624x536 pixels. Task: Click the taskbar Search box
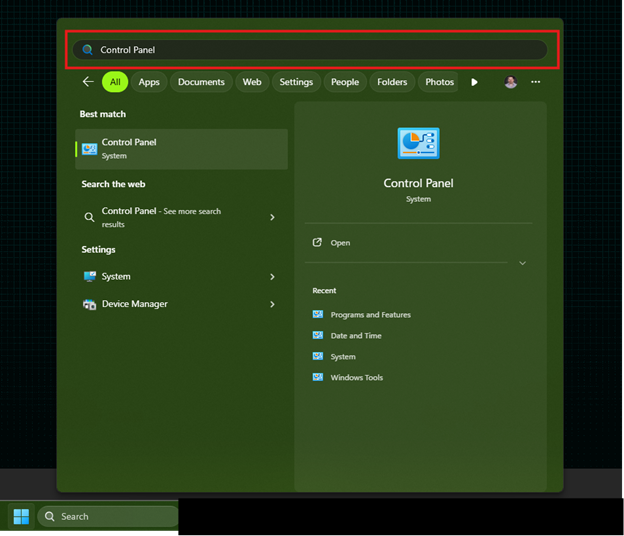coord(108,517)
